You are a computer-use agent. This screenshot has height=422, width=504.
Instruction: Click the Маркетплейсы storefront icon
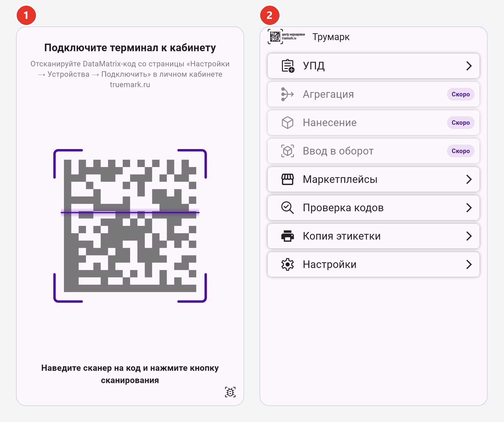287,179
